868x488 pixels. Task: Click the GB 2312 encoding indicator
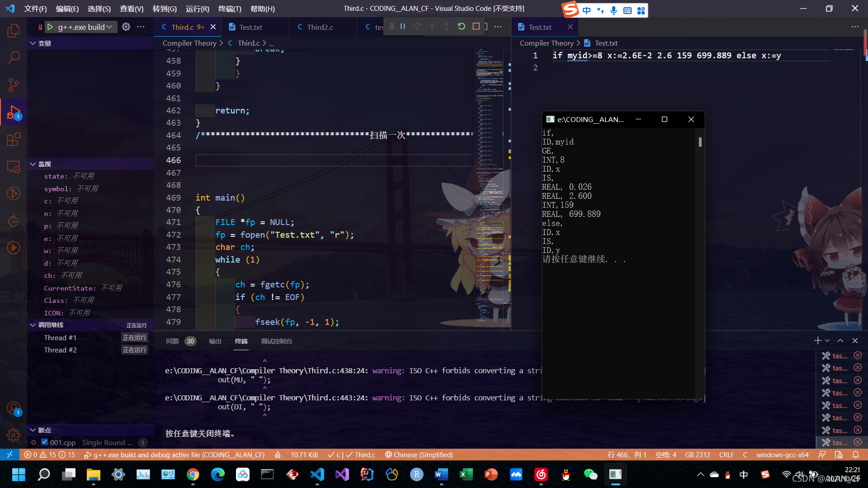click(x=697, y=455)
